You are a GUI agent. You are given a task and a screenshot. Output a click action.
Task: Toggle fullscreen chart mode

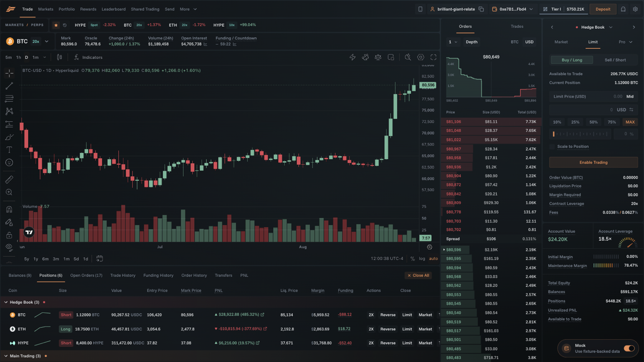coord(433,57)
